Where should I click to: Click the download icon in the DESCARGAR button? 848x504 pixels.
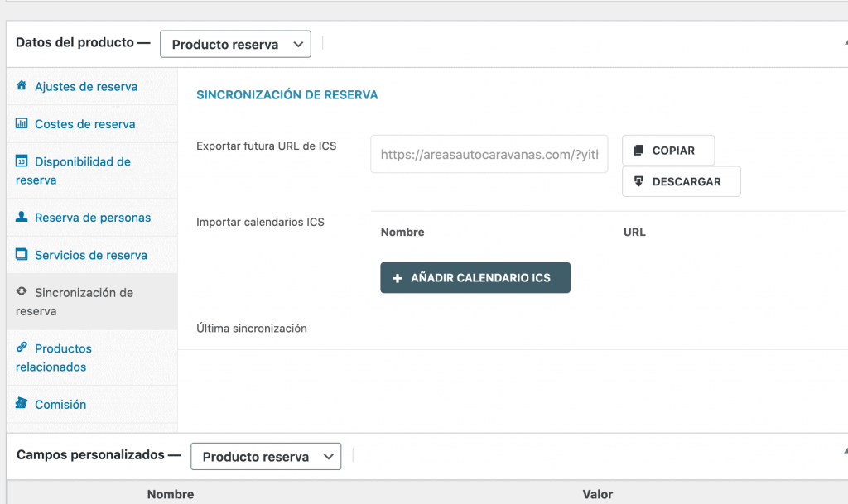pos(638,181)
